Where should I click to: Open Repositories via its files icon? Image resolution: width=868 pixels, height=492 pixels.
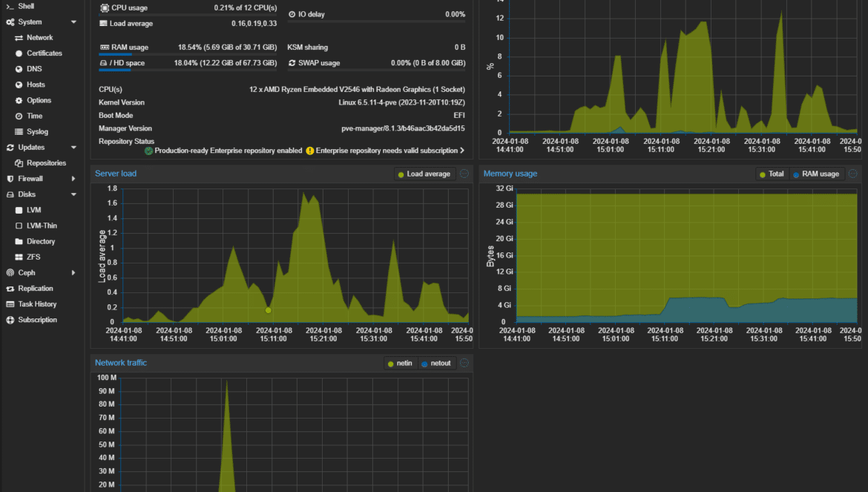pos(19,163)
